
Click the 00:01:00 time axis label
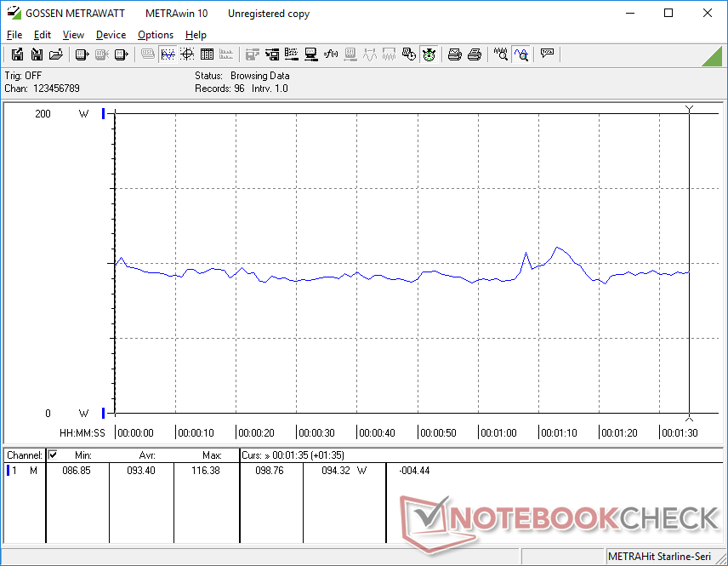pos(498,433)
